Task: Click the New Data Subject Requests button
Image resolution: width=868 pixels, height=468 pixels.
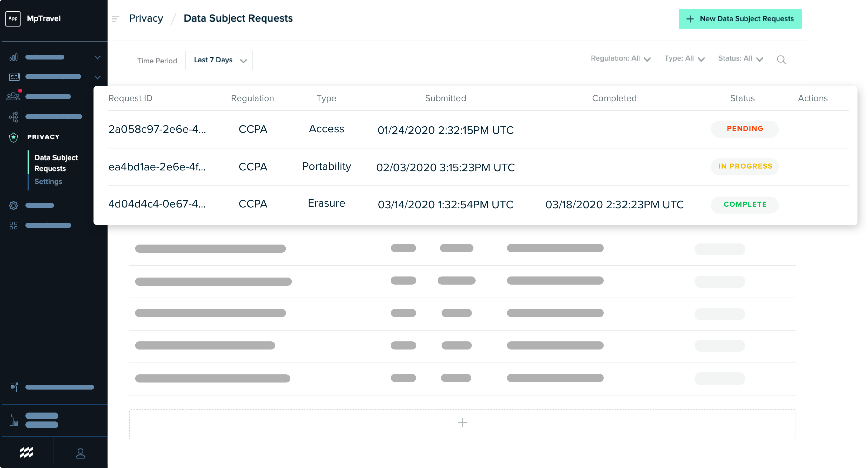Action: [740, 19]
